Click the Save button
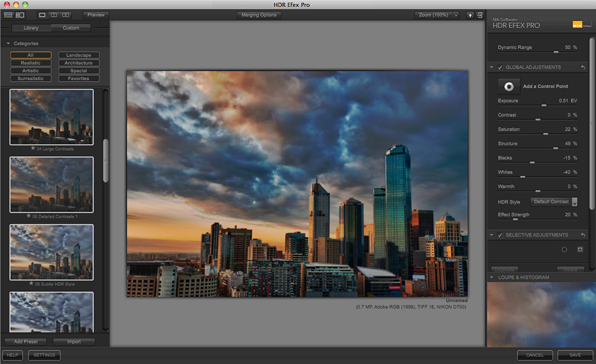Screen dimensions: 596x364 [x=575, y=355]
